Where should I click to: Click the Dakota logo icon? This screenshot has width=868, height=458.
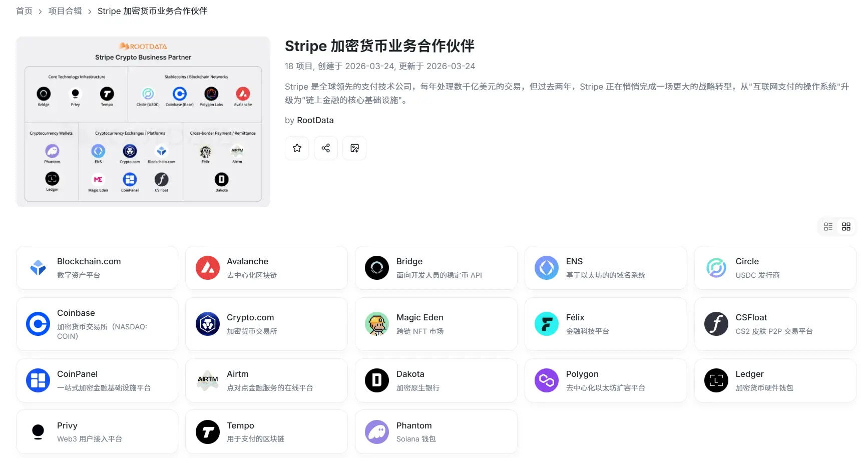point(377,380)
